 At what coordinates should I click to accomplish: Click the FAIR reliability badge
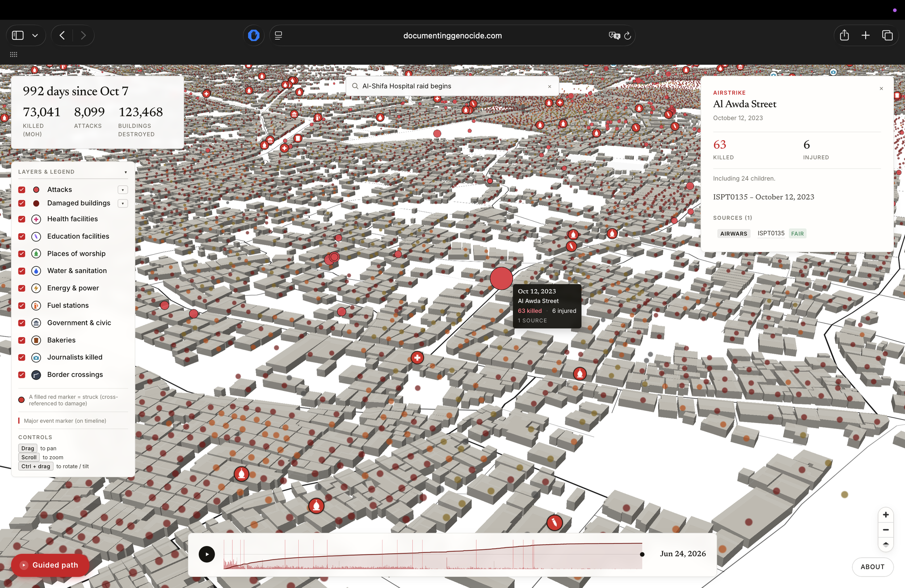[x=797, y=234]
